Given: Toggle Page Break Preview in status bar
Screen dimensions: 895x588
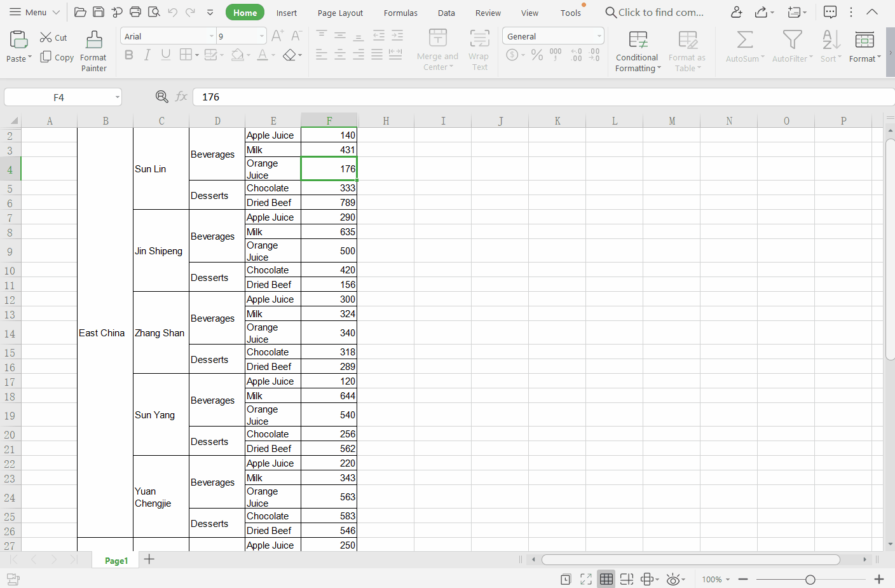Looking at the screenshot, I should tap(627, 579).
